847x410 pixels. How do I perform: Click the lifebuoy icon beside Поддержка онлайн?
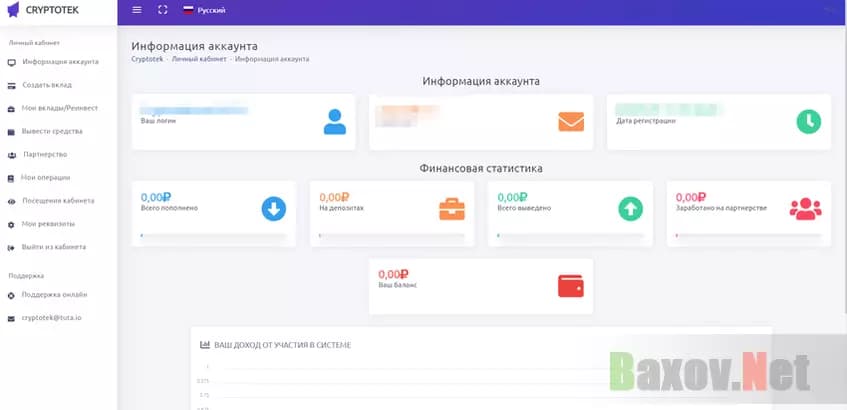11,295
